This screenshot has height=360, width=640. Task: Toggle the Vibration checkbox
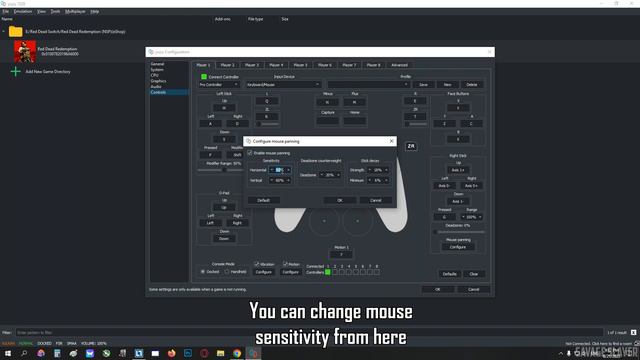pos(257,264)
